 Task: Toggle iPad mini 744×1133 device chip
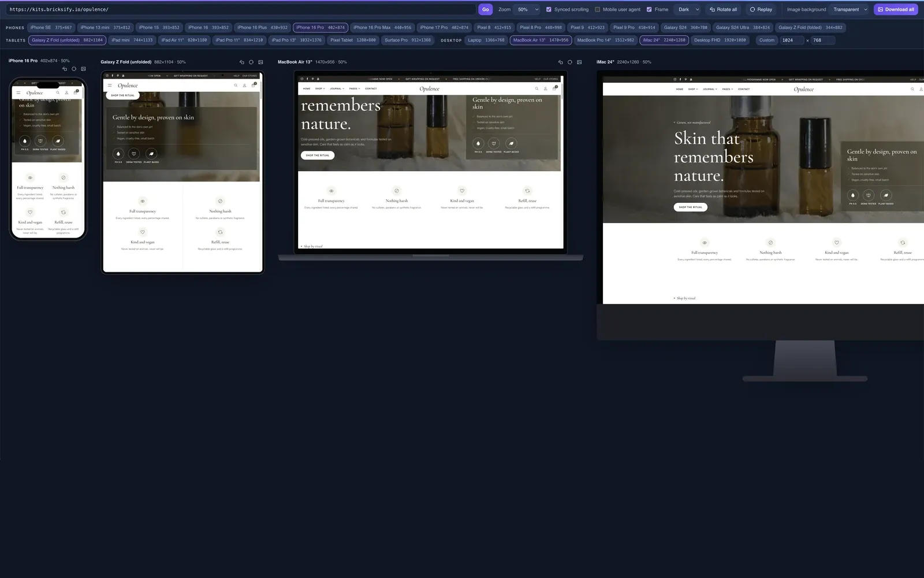(x=132, y=40)
